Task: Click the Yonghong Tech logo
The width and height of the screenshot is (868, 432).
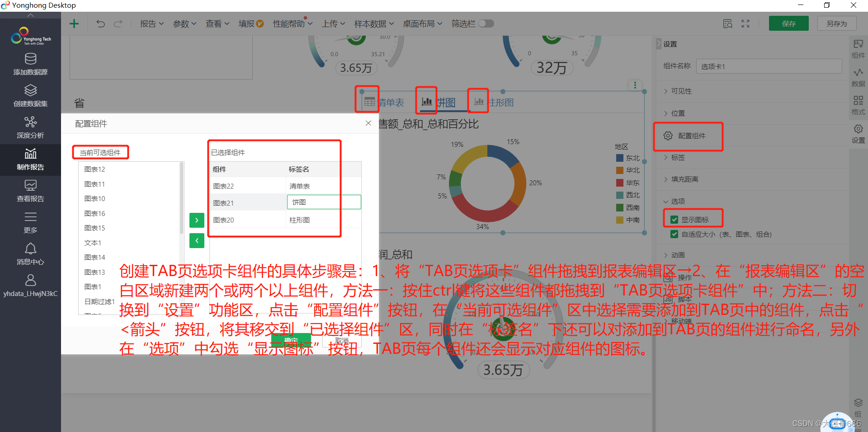Action: 30,36
